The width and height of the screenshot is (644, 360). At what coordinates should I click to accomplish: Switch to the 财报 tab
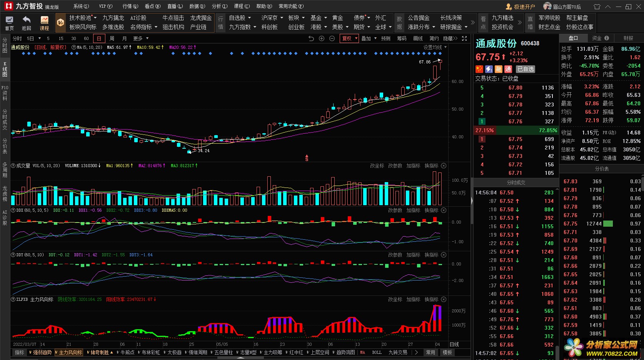point(628,38)
